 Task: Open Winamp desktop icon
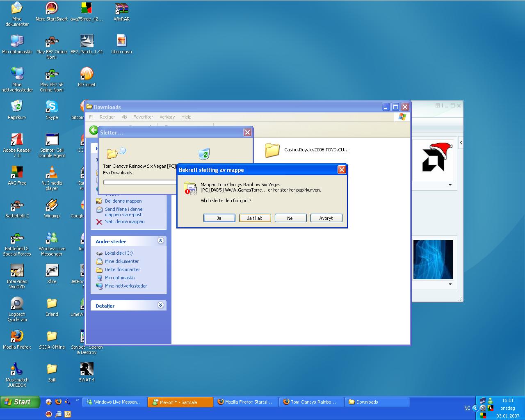[52, 208]
